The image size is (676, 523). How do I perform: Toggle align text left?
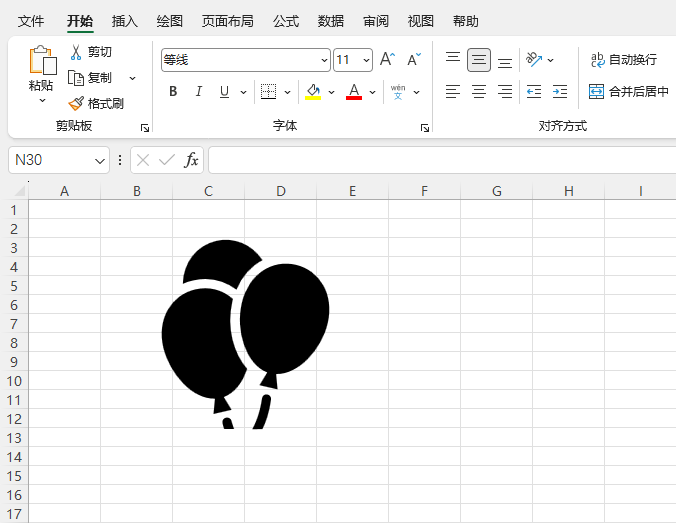[453, 91]
